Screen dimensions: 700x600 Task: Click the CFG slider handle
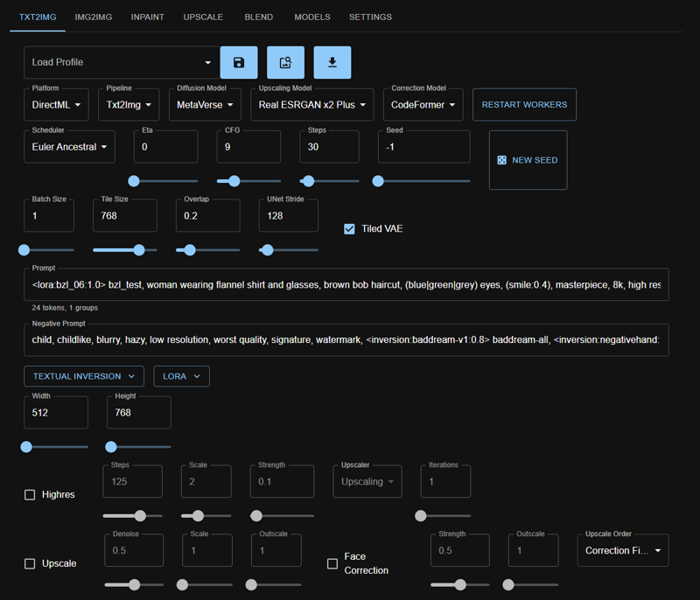point(234,181)
